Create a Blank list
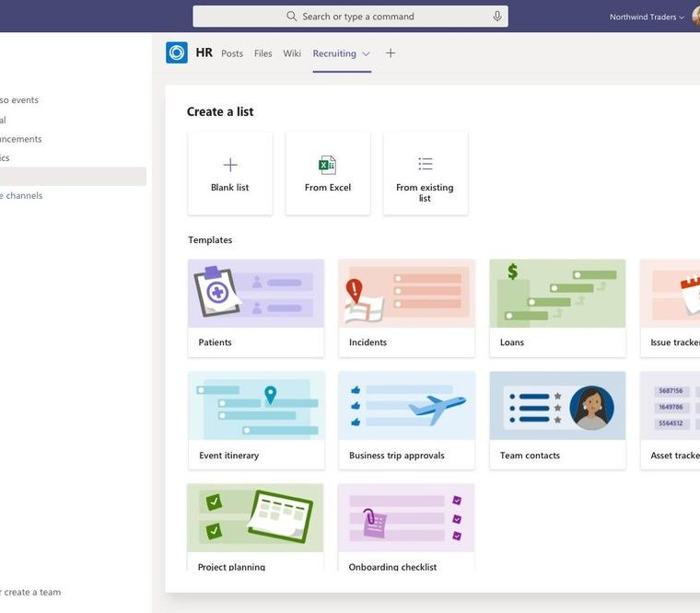This screenshot has width=700, height=613. 230,174
